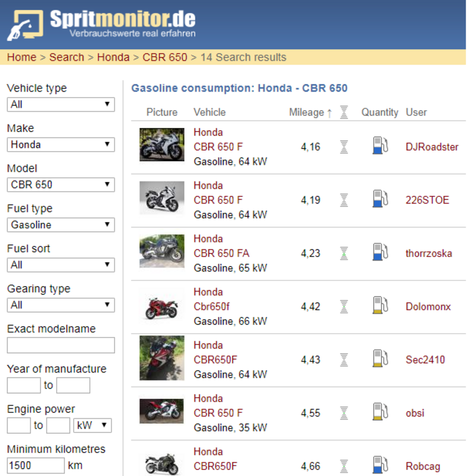This screenshot has height=476, width=469.
Task: Open Sec2410's motorcycle thumbnail
Action: pyautogui.click(x=162, y=358)
